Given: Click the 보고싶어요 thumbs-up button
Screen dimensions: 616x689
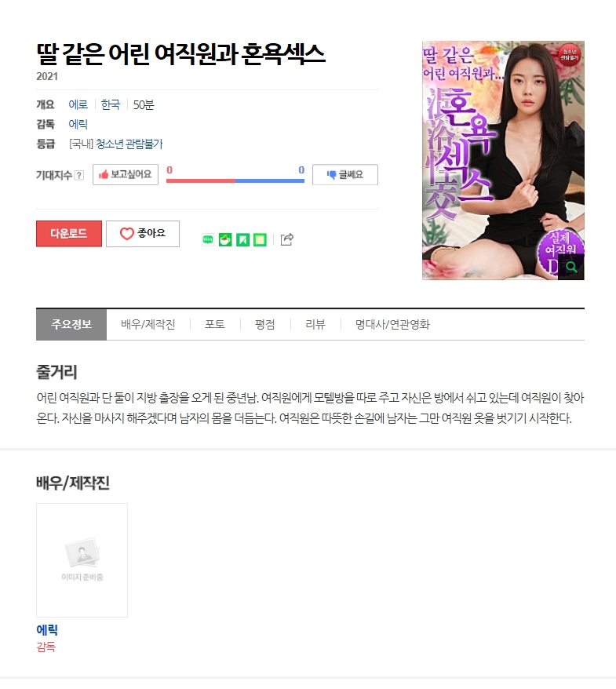Looking at the screenshot, I should [x=126, y=174].
